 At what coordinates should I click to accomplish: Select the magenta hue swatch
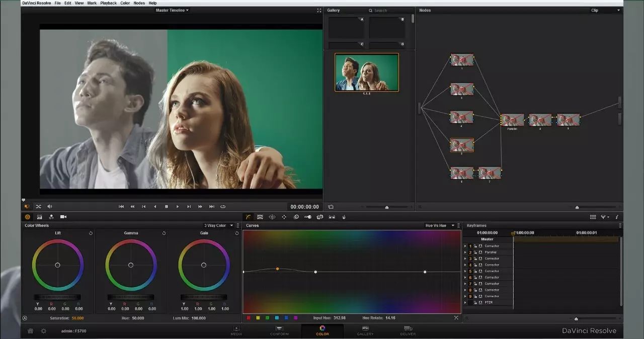(x=295, y=318)
